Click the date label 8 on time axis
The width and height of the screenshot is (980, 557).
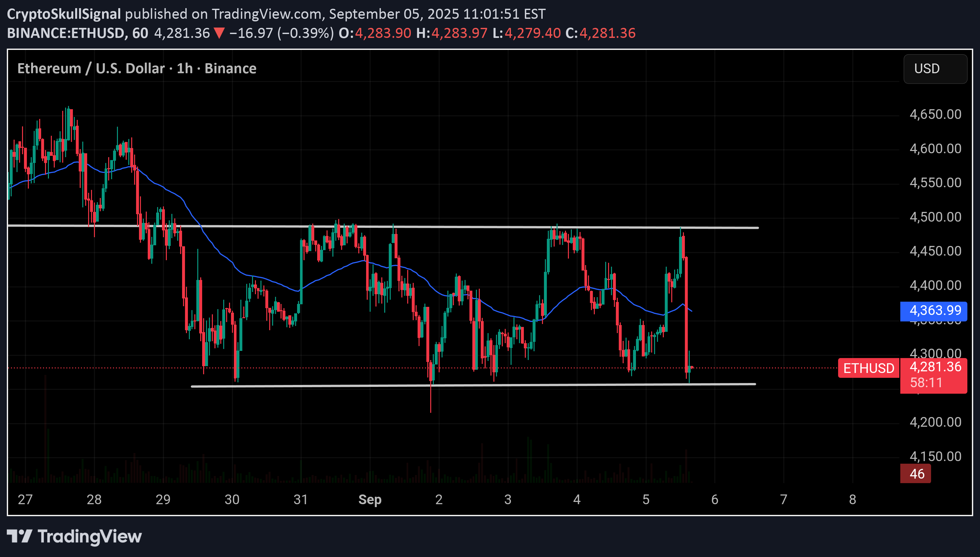(853, 500)
